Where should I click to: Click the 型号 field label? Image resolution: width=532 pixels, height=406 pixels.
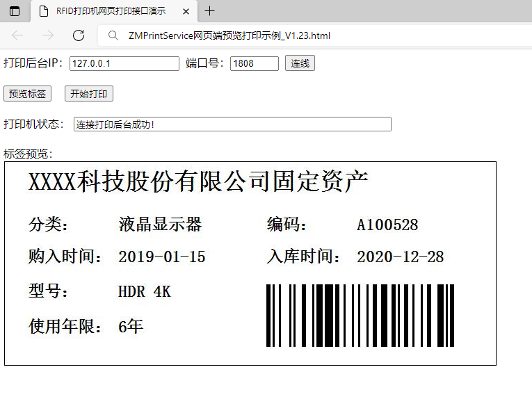click(x=48, y=291)
